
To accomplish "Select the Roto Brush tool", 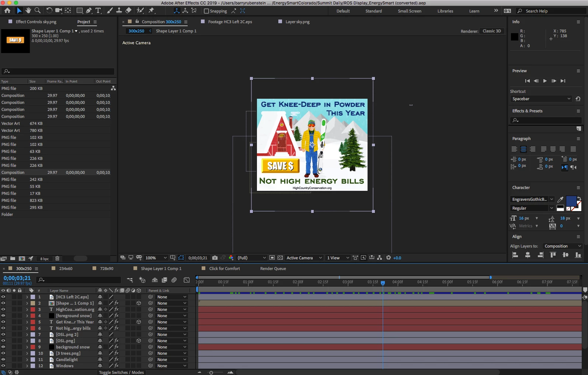I will [x=140, y=11].
